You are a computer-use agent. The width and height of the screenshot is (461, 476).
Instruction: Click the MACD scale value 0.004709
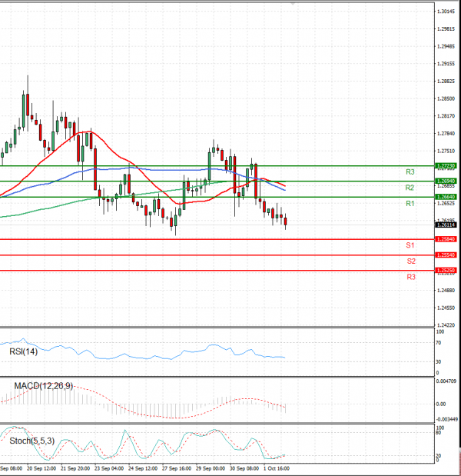coord(446,381)
